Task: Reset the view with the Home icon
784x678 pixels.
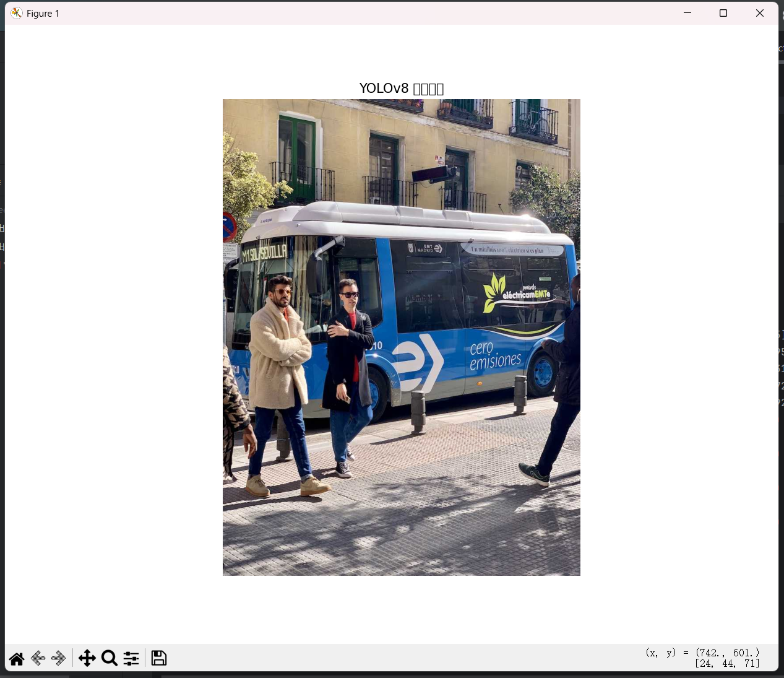Action: pyautogui.click(x=17, y=658)
